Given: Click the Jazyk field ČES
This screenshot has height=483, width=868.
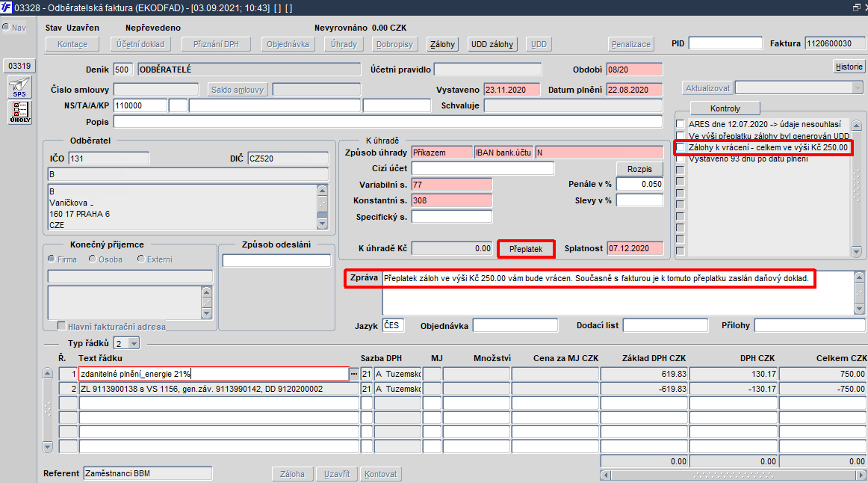Looking at the screenshot, I should 393,326.
